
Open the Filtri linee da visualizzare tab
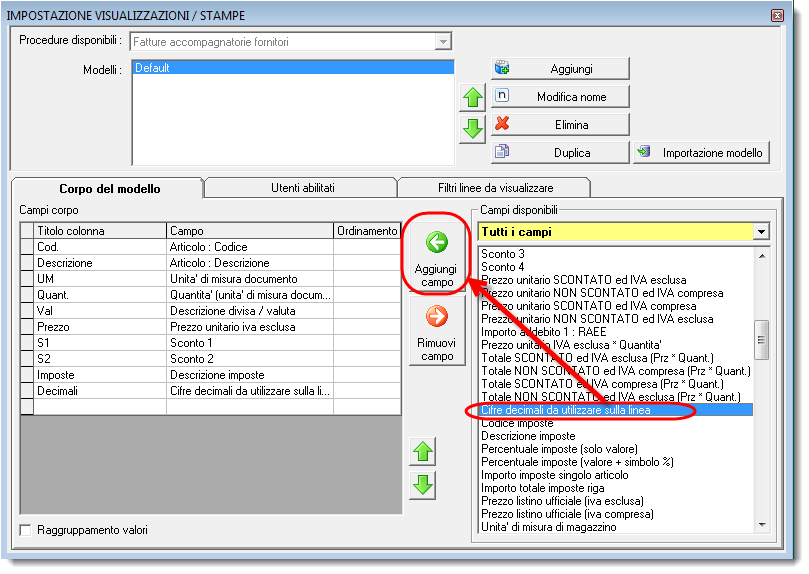point(495,188)
